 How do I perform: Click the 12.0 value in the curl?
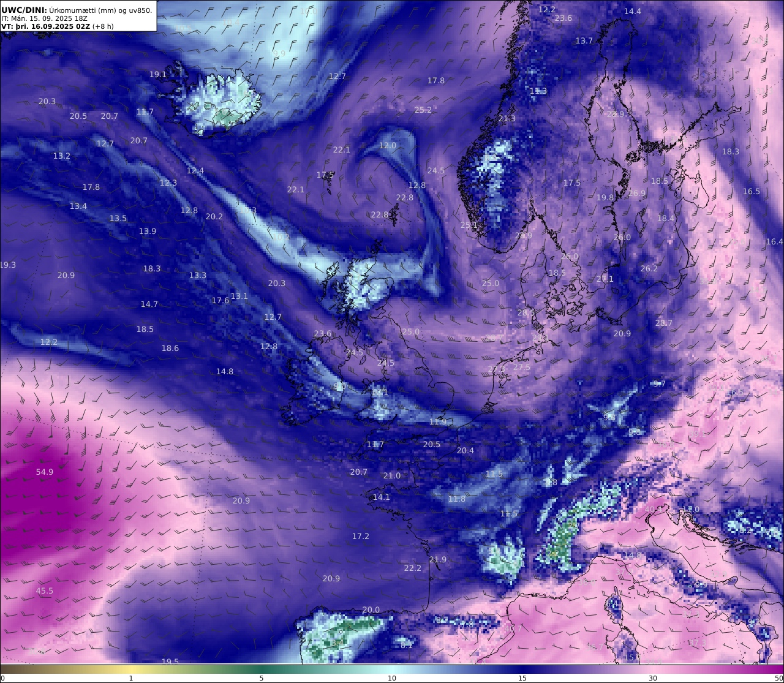[388, 145]
